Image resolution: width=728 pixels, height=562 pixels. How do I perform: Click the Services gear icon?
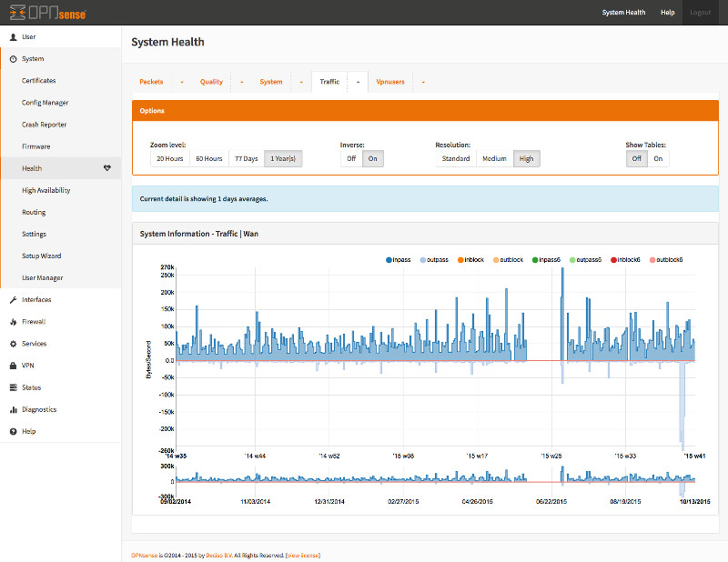13,344
